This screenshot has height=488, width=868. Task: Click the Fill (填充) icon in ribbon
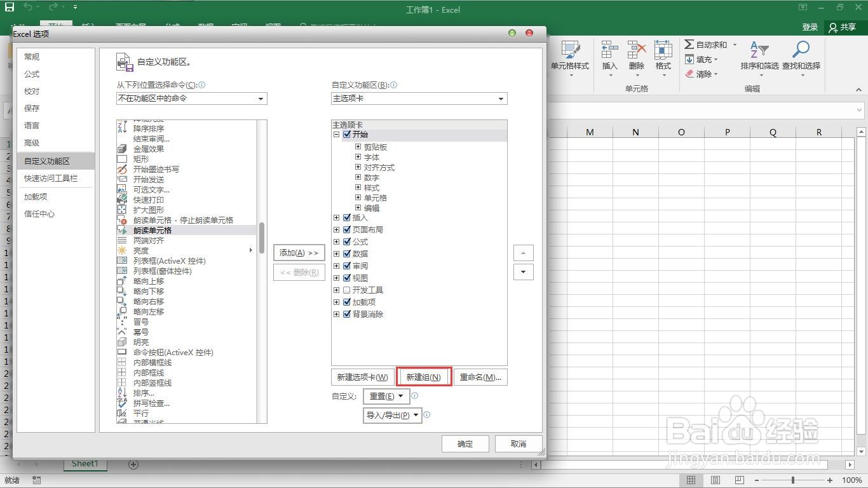[689, 59]
